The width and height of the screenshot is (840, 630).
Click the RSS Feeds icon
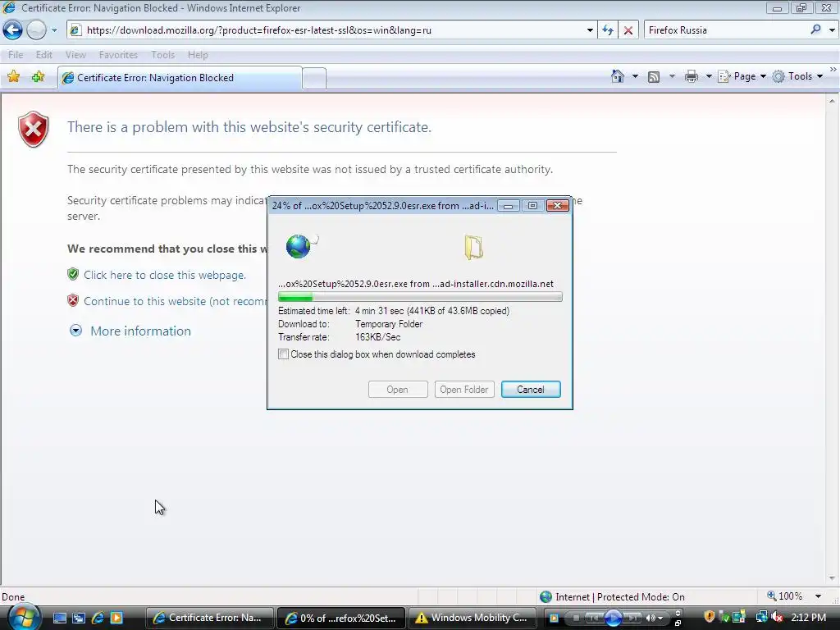pyautogui.click(x=654, y=76)
